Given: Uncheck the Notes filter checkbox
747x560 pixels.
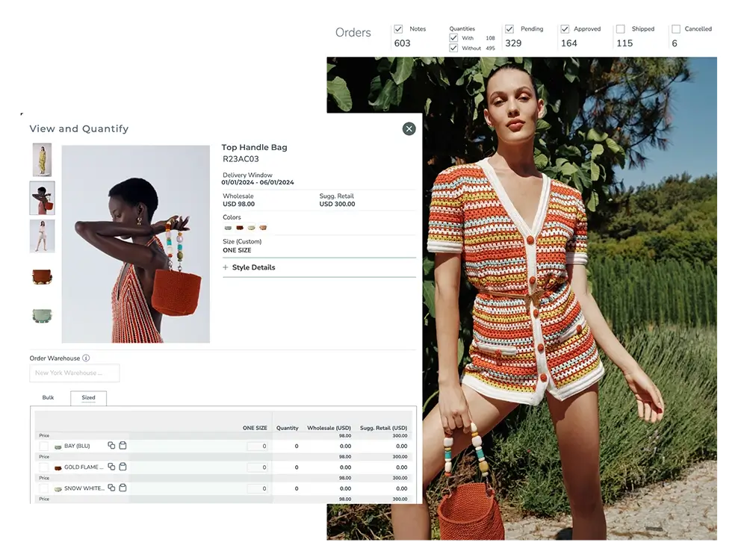Looking at the screenshot, I should (397, 28).
